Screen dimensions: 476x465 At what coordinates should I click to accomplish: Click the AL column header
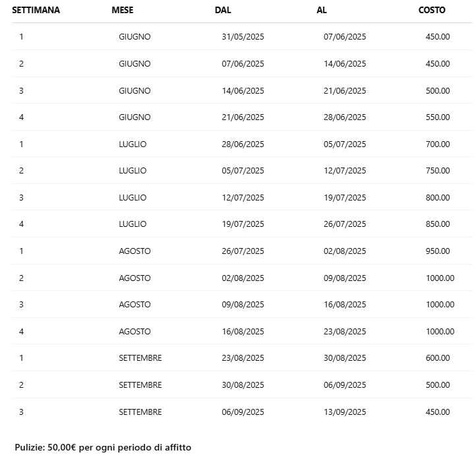(x=322, y=10)
